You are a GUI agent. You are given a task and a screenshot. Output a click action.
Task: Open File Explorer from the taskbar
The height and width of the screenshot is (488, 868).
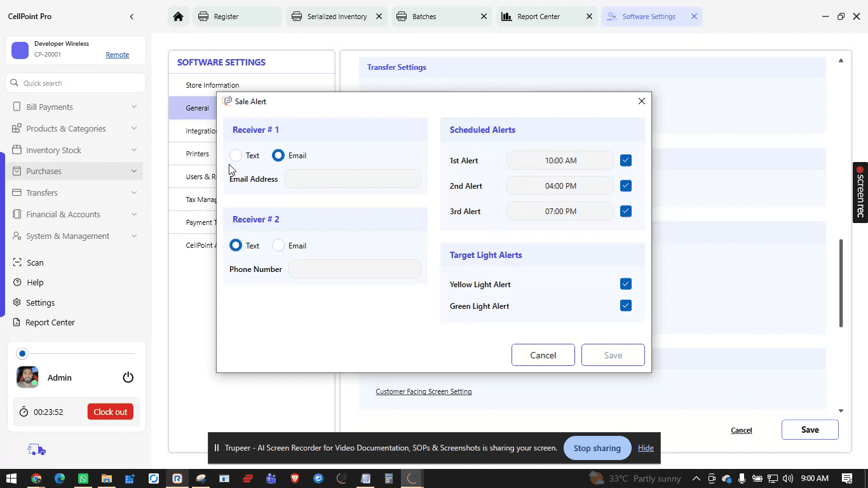(107, 478)
